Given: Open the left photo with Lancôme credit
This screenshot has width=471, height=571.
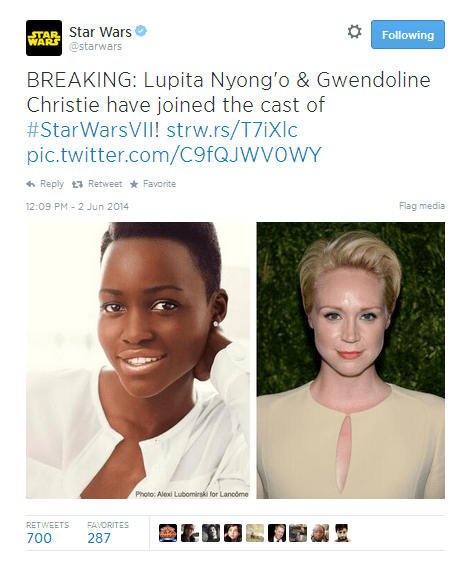Looking at the screenshot, I should click(x=138, y=360).
